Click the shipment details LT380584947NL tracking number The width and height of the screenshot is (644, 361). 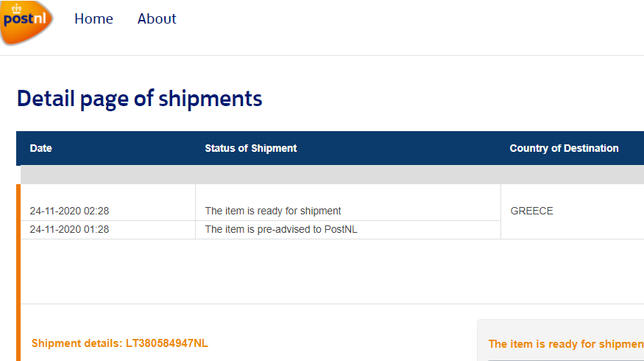click(167, 343)
